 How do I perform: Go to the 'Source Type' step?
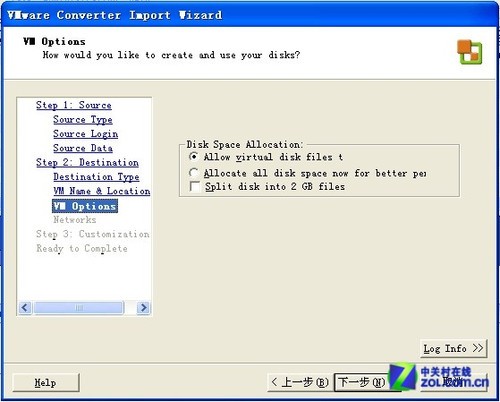pyautogui.click(x=83, y=120)
